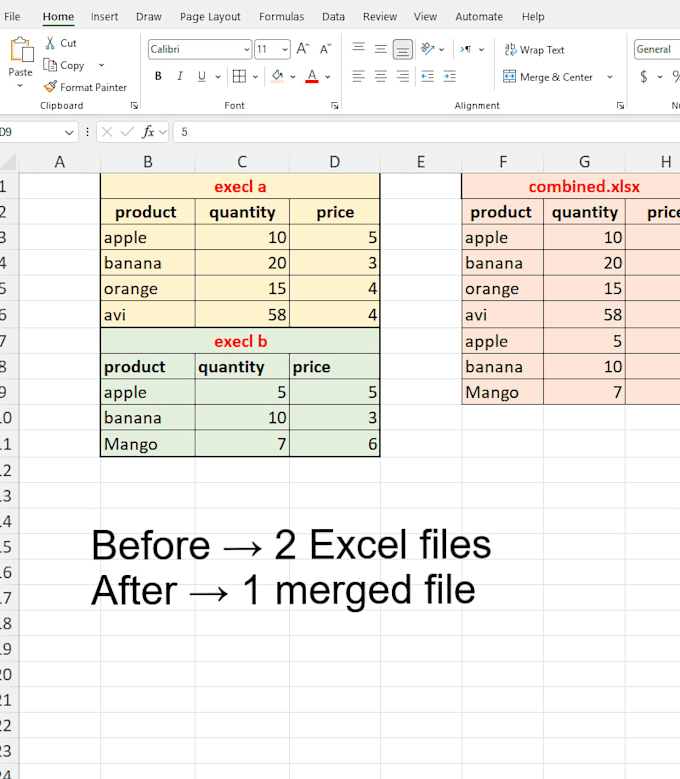Image resolution: width=680 pixels, height=779 pixels.
Task: Decrease font size with the smaller A
Action: [325, 49]
